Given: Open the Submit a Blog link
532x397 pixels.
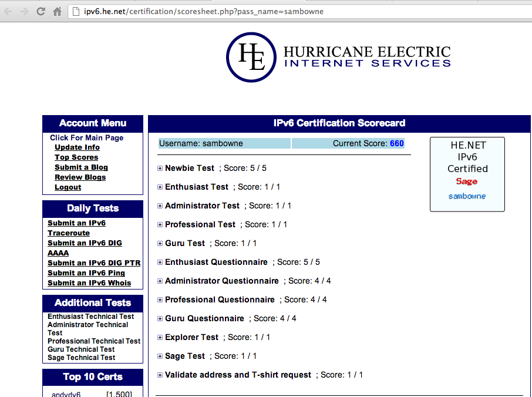Looking at the screenshot, I should [81, 167].
